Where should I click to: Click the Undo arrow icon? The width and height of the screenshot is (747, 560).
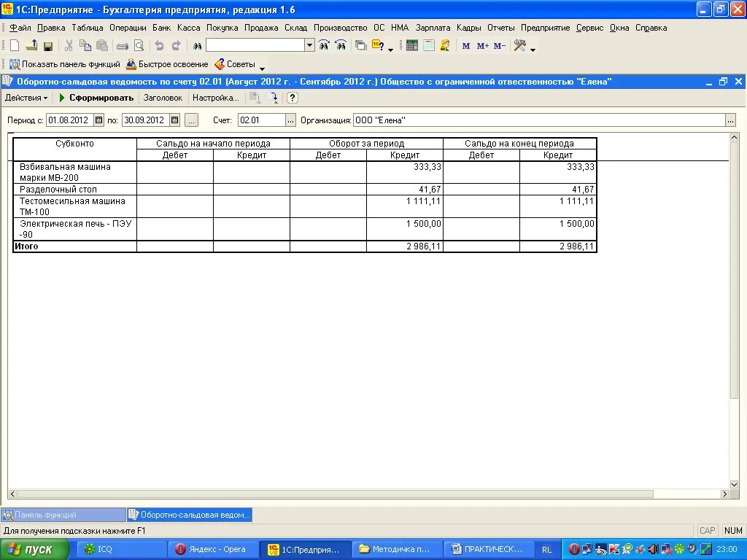160,46
